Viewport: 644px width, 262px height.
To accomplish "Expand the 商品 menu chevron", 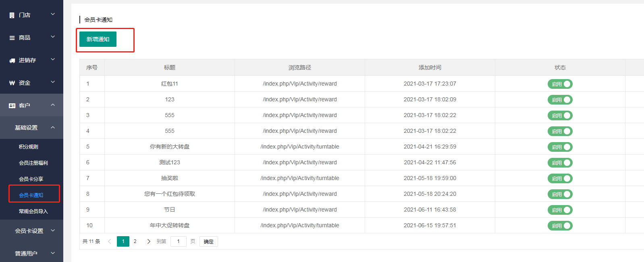I will pos(53,37).
